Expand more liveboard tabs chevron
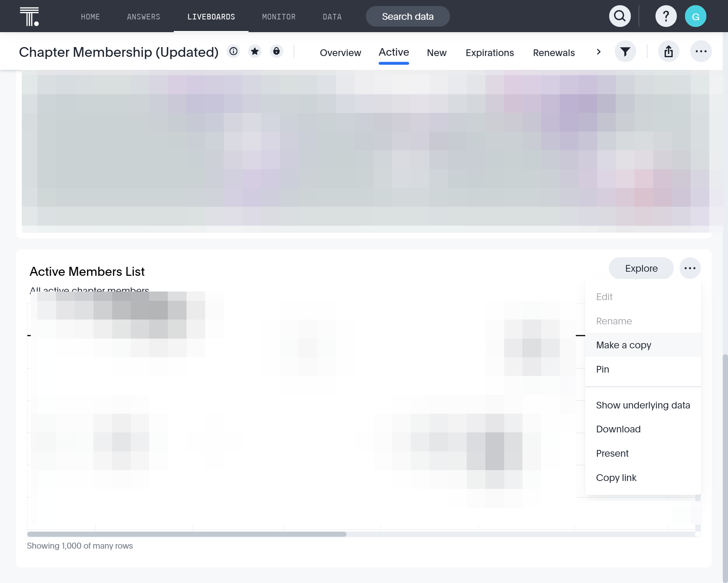The height and width of the screenshot is (583, 728). [x=599, y=52]
